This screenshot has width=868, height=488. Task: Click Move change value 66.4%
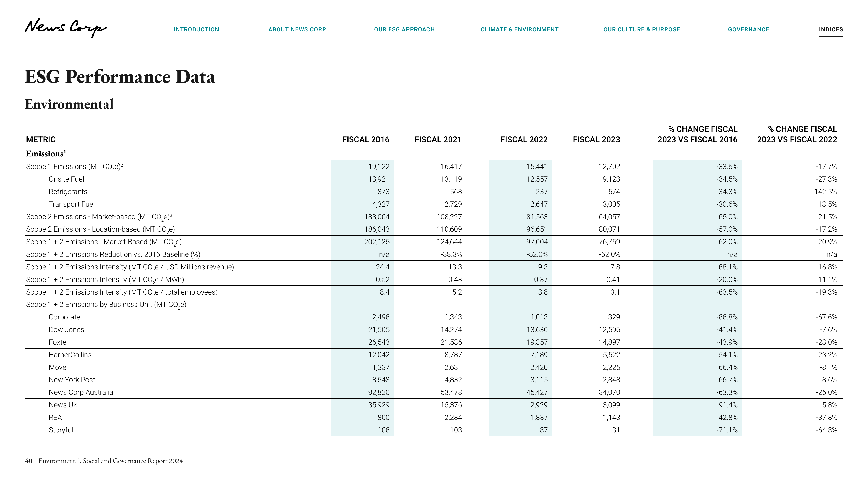pyautogui.click(x=728, y=367)
